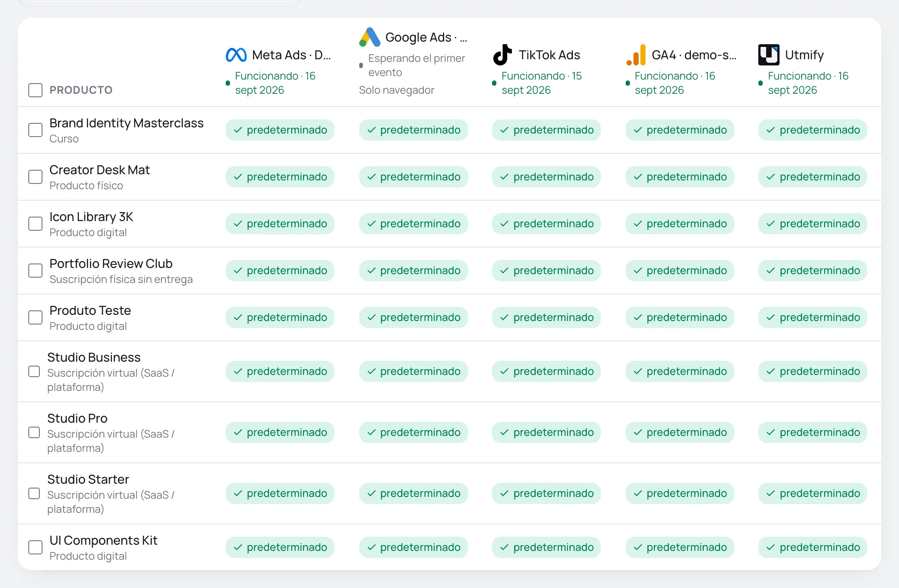The image size is (899, 588).
Task: Select the Portfolio Review Club product name
Action: (x=111, y=263)
